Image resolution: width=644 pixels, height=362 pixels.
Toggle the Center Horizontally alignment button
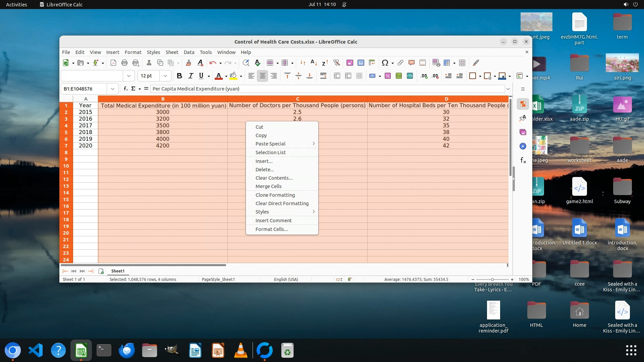[x=263, y=76]
